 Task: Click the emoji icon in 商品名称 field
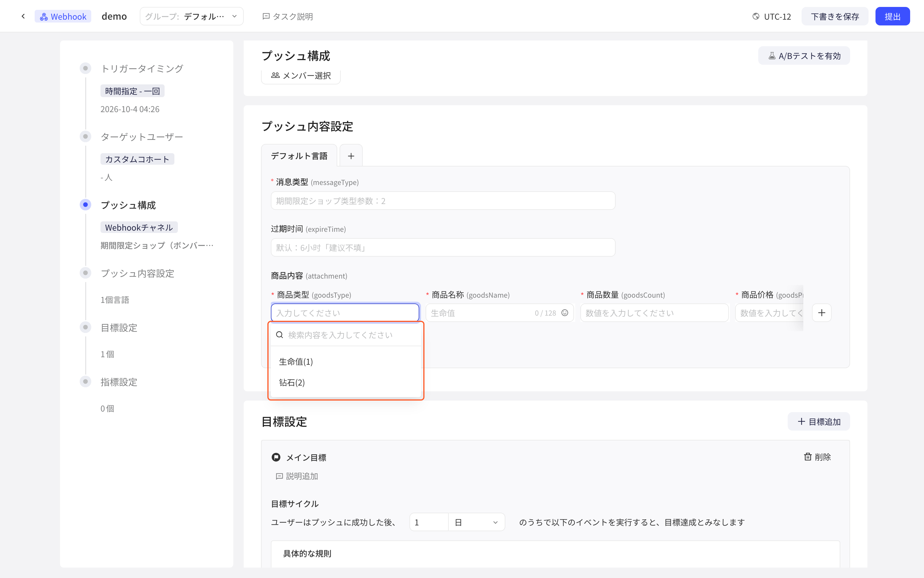565,313
